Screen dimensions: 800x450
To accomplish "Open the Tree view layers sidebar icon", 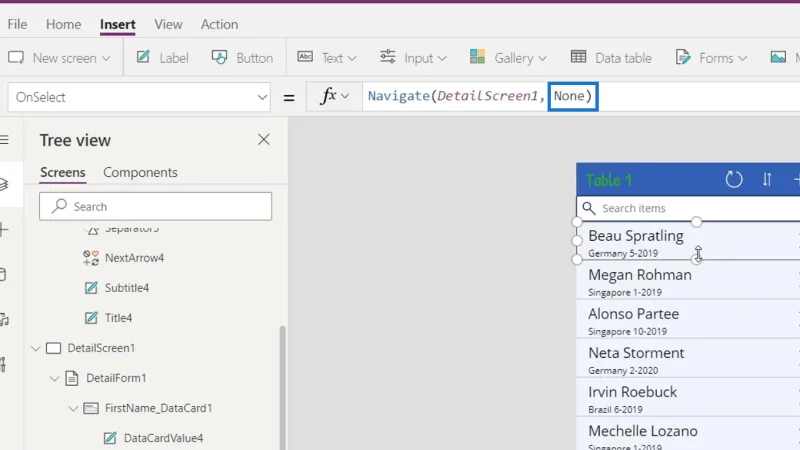I will click(4, 184).
